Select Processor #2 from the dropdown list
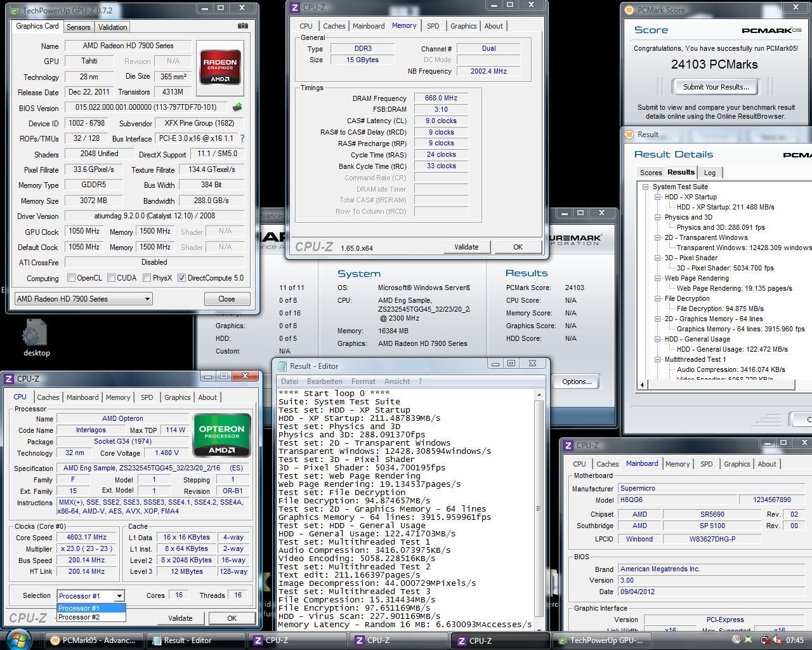Image resolution: width=812 pixels, height=650 pixels. click(x=91, y=616)
